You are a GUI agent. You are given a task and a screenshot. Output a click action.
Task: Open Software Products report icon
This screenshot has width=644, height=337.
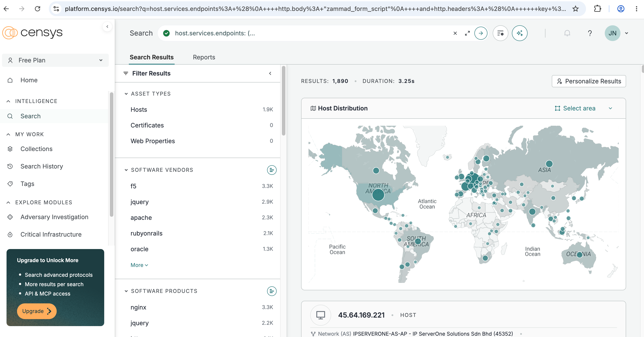point(271,291)
